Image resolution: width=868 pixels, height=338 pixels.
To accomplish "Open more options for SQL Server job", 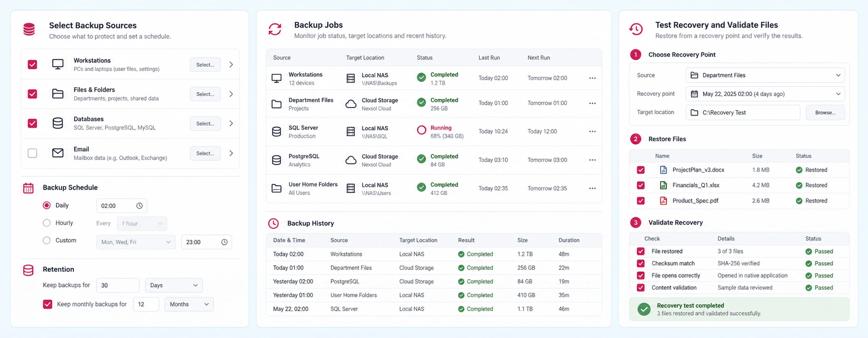I will [x=592, y=131].
